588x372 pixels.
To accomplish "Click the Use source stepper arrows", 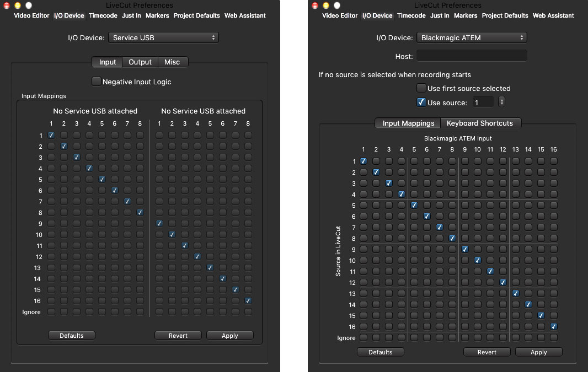I will pyautogui.click(x=501, y=102).
